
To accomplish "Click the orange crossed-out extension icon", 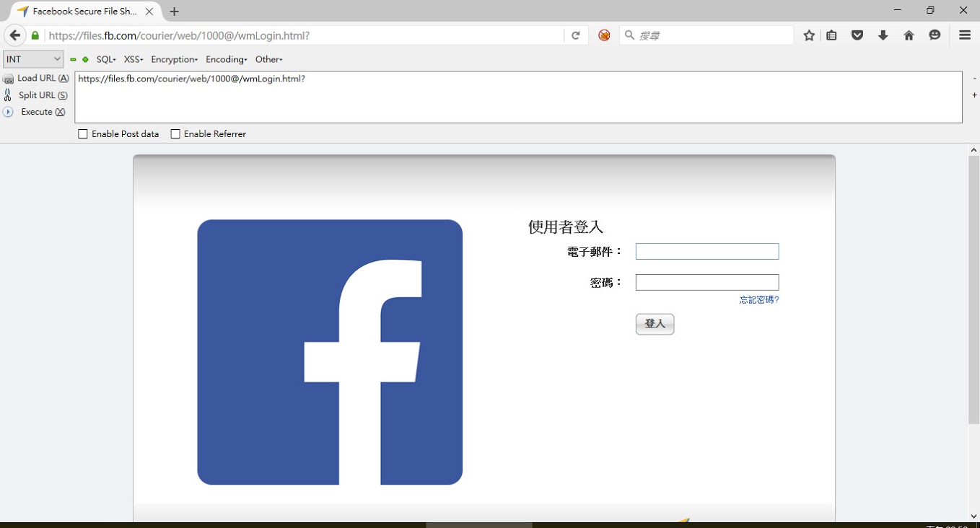I will [604, 35].
